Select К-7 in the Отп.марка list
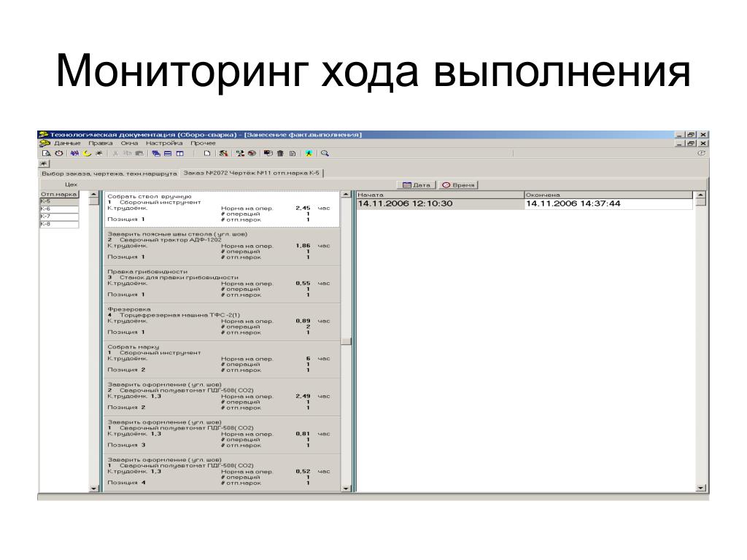747x560 pixels. tap(59, 217)
